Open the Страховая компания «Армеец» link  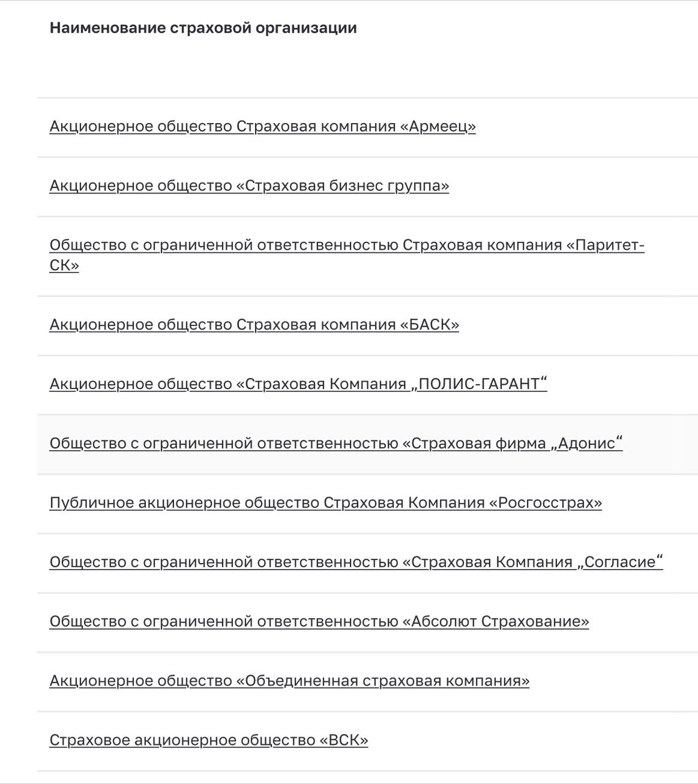pyautogui.click(x=262, y=127)
